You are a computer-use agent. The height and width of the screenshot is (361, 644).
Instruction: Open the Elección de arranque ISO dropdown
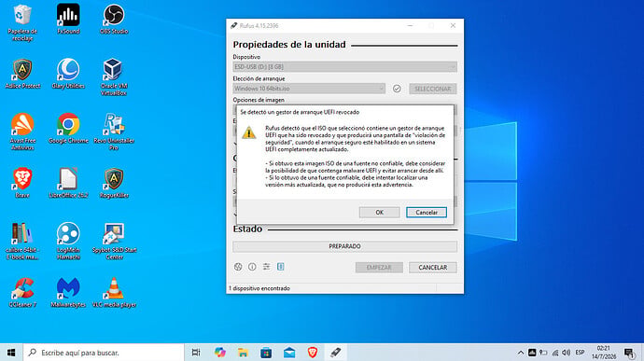[x=309, y=89]
